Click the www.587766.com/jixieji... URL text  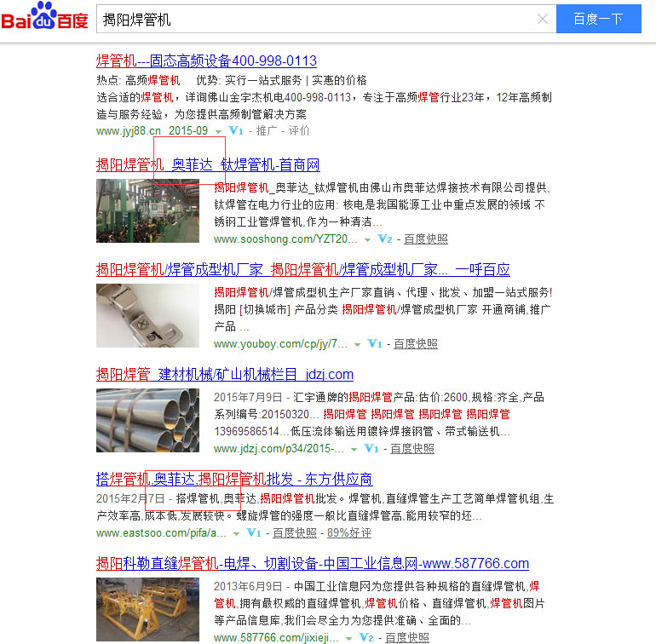276,638
